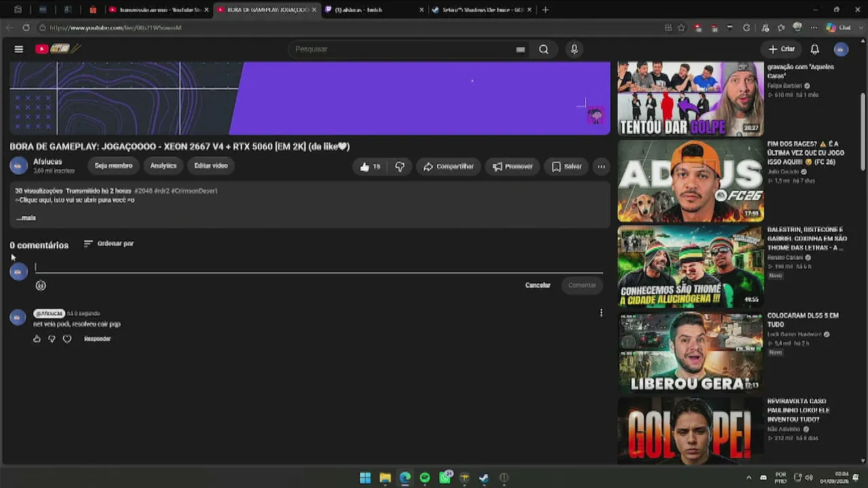Open the Analytics button
The width and height of the screenshot is (868, 488).
(163, 166)
